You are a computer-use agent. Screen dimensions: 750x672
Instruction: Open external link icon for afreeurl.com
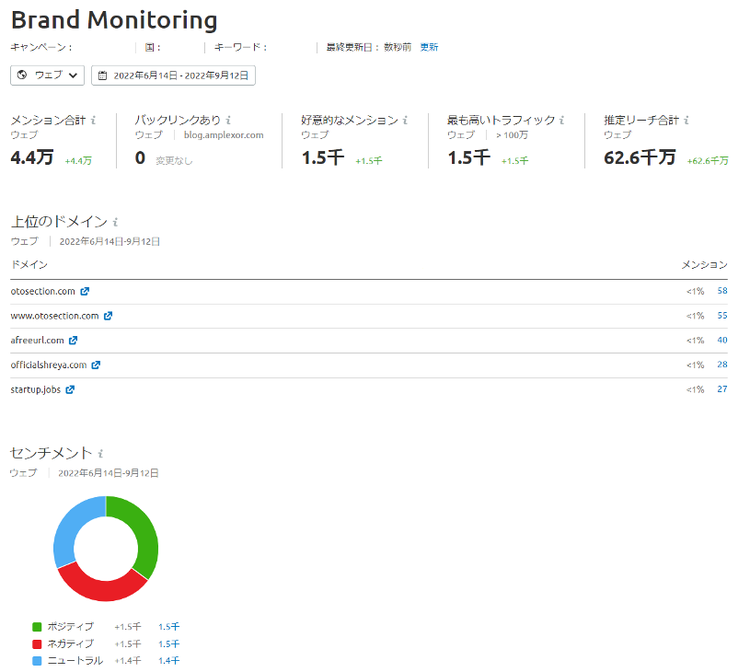click(73, 340)
